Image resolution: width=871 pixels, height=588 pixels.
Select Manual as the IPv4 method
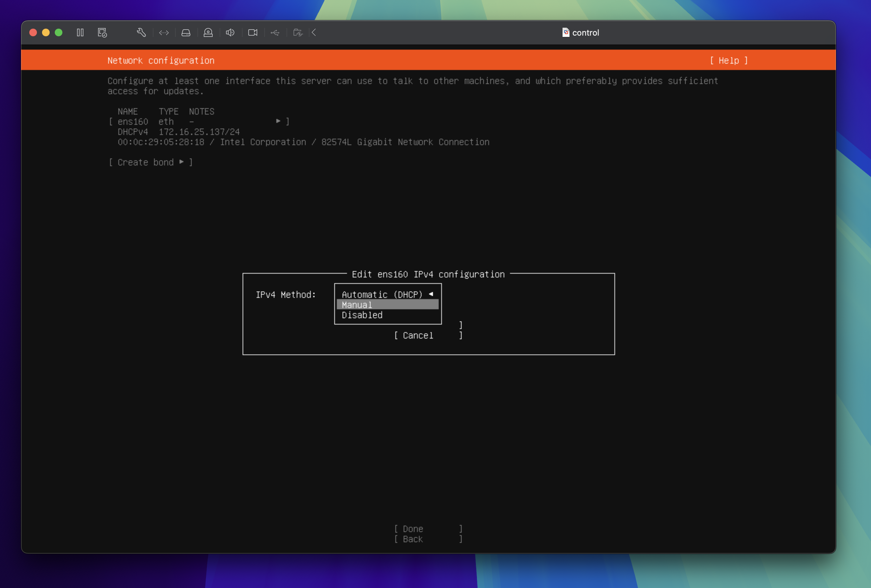tap(356, 305)
